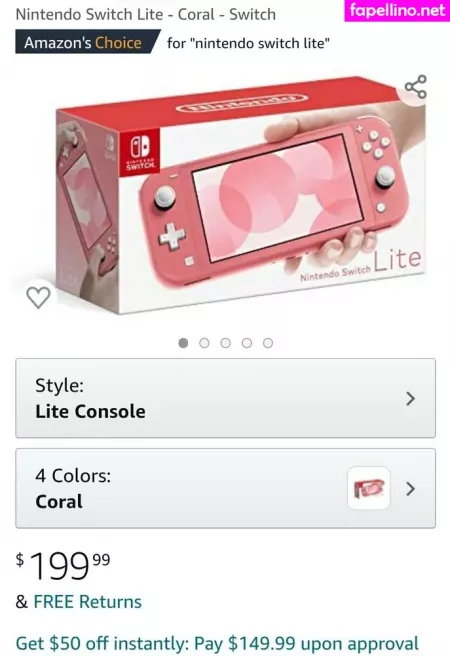Expand the Style chevron arrow
The height and width of the screenshot is (656, 450).
pyautogui.click(x=411, y=399)
